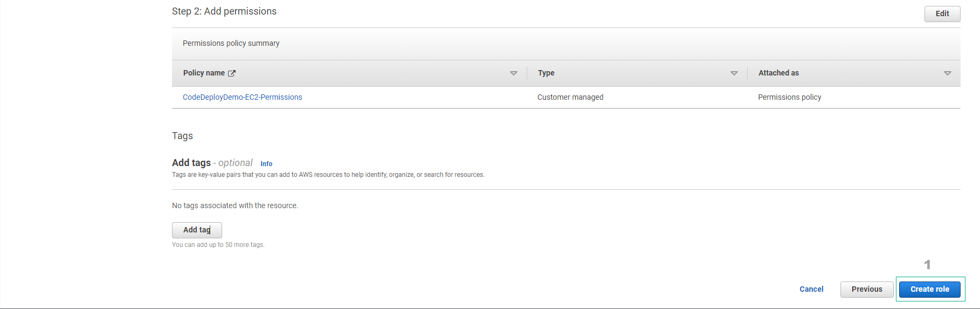
Task: Sort by the Type column arrow
Action: point(734,73)
